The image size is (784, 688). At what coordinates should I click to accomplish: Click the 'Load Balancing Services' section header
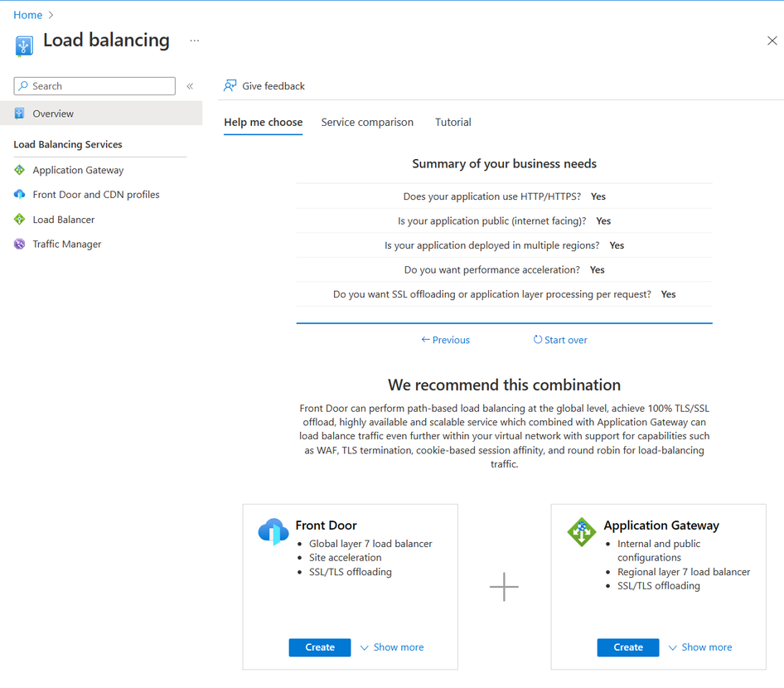tap(67, 144)
